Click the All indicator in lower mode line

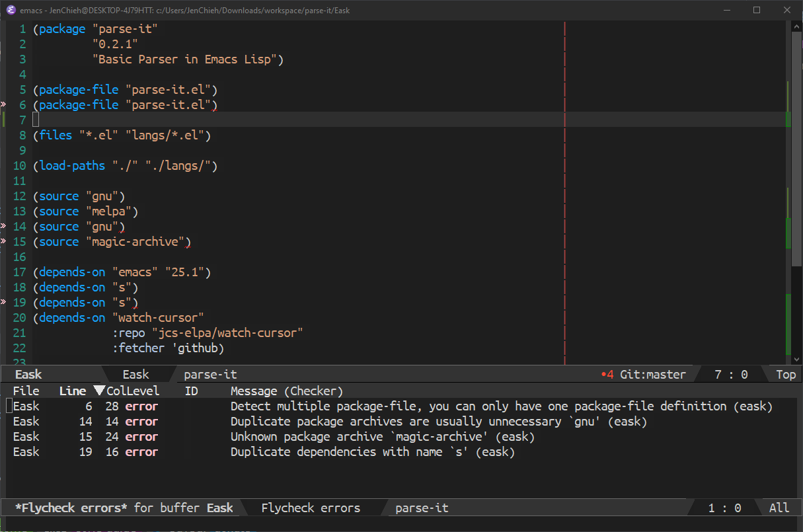tap(779, 508)
